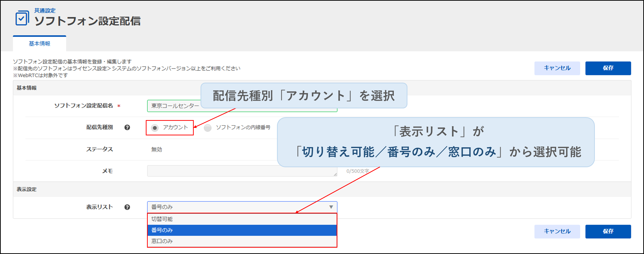Pick 窓口のみ in the dropdown list
The height and width of the screenshot is (254, 644).
[x=242, y=241]
